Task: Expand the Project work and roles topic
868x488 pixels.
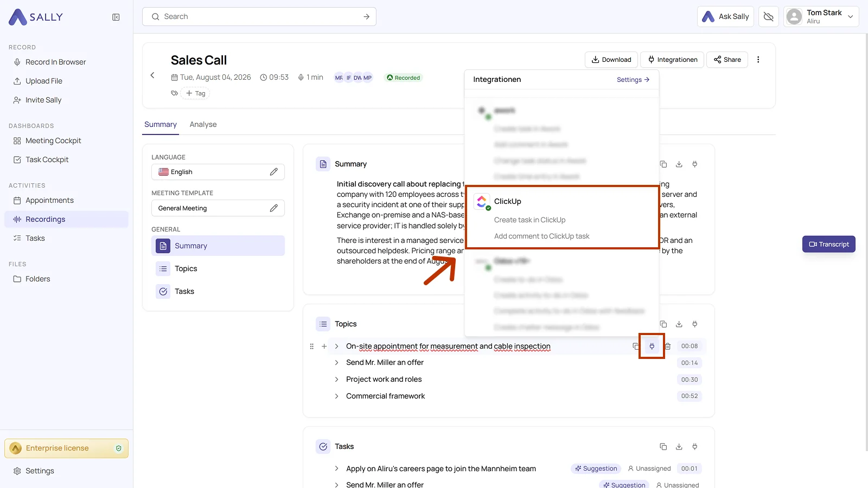Action: point(336,380)
